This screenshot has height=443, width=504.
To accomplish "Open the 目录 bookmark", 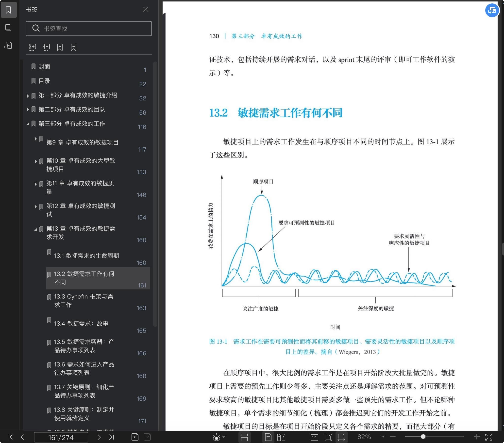I will pyautogui.click(x=44, y=81).
